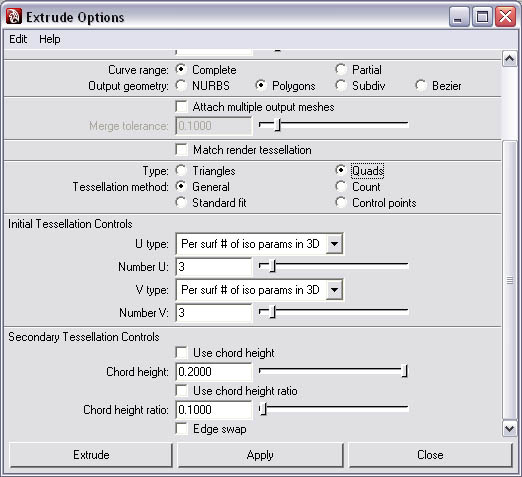Click the Close button at bottom
Image resolution: width=522 pixels, height=477 pixels.
click(430, 455)
